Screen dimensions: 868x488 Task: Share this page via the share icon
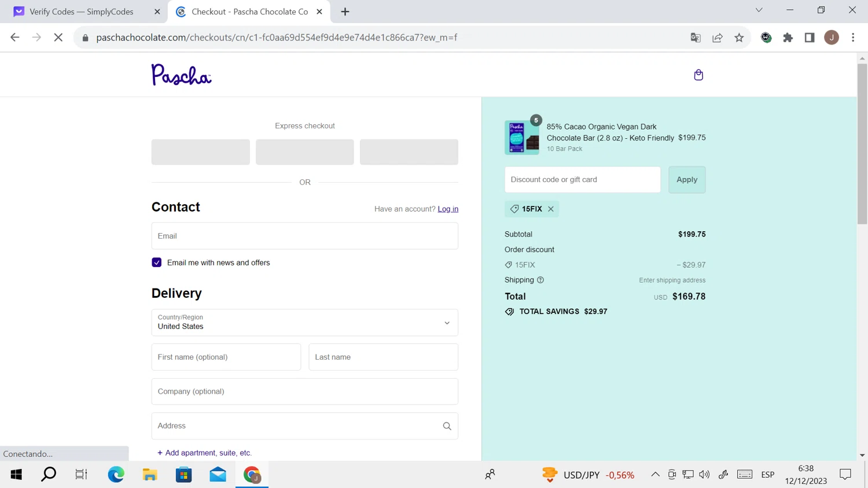pos(718,38)
